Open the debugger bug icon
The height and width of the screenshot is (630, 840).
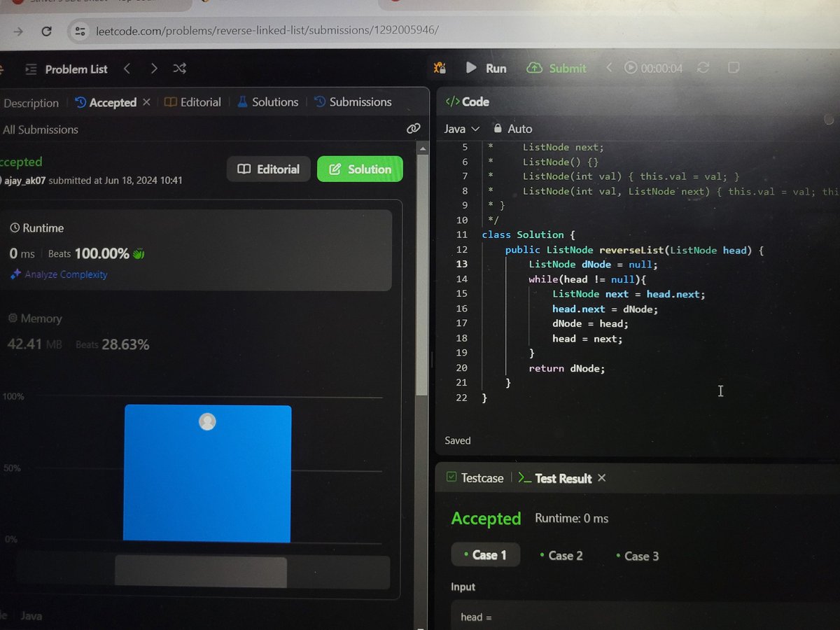[x=440, y=68]
